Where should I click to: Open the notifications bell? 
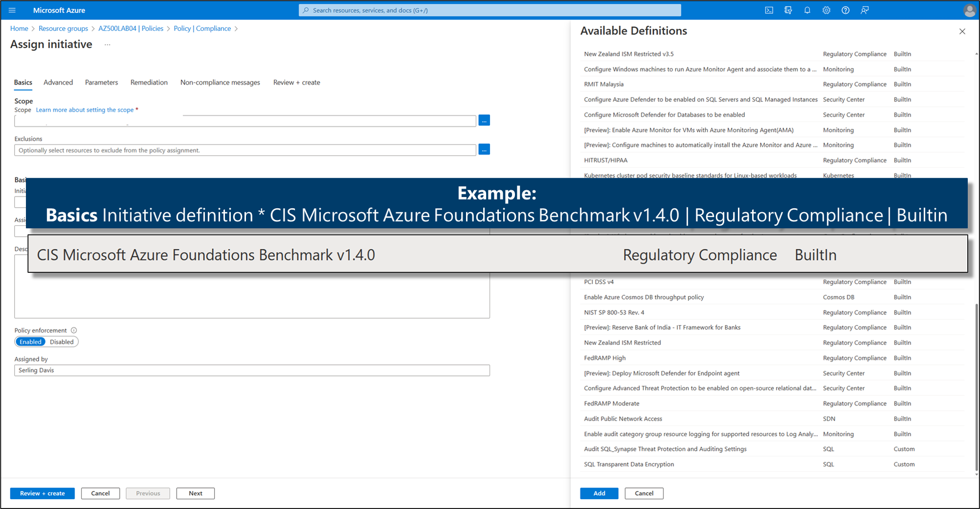pyautogui.click(x=807, y=10)
